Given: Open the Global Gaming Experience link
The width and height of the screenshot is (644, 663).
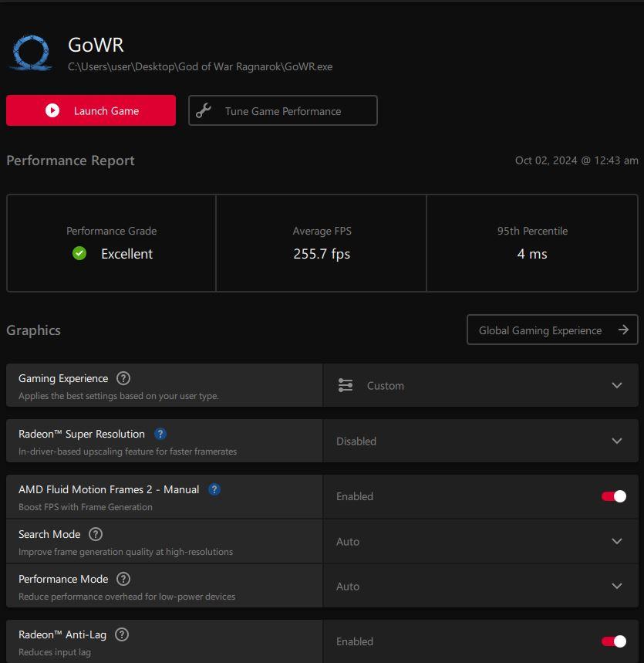Looking at the screenshot, I should [552, 330].
